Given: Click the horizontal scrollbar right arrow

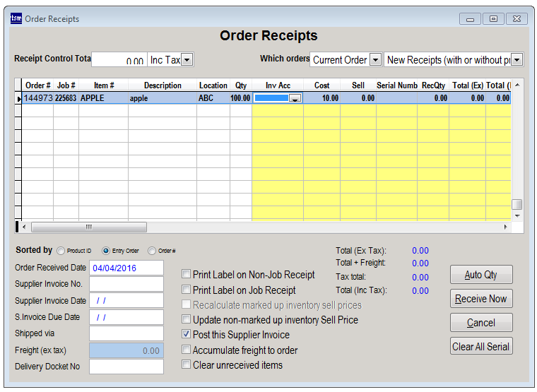Looking at the screenshot, I should pos(505,227).
